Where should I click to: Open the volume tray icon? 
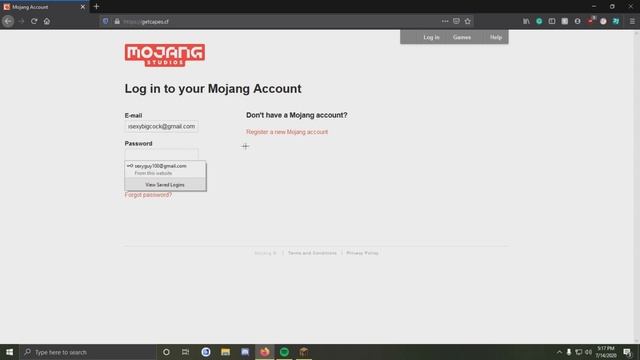tap(588, 352)
